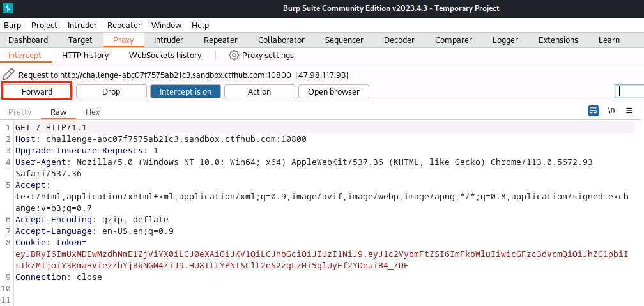The height and width of the screenshot is (306, 644).
Task: Click the Burp Suite logo icon in title bar
Action: pyautogui.click(x=8, y=8)
